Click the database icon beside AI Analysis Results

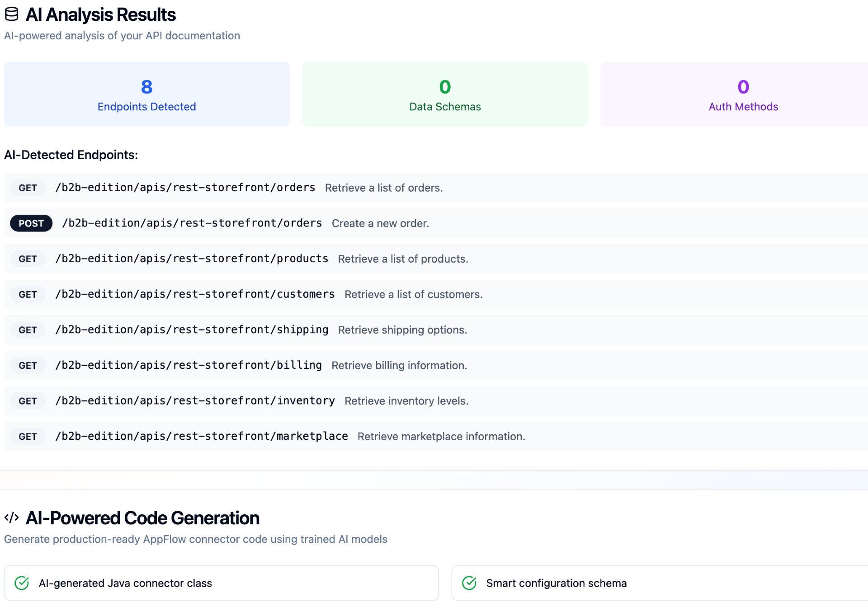11,14
